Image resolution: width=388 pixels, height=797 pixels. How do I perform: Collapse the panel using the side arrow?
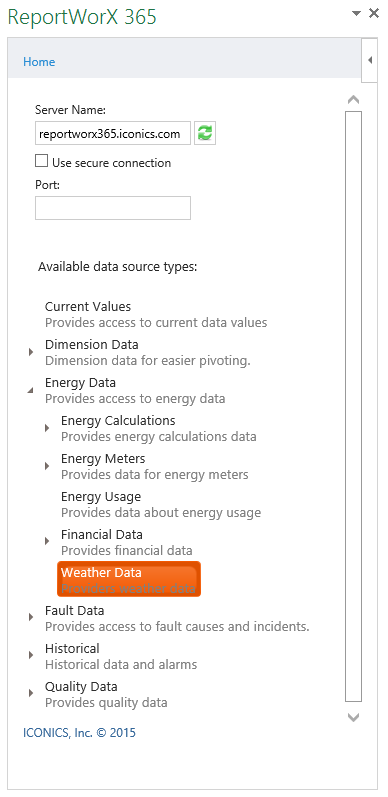(x=370, y=60)
